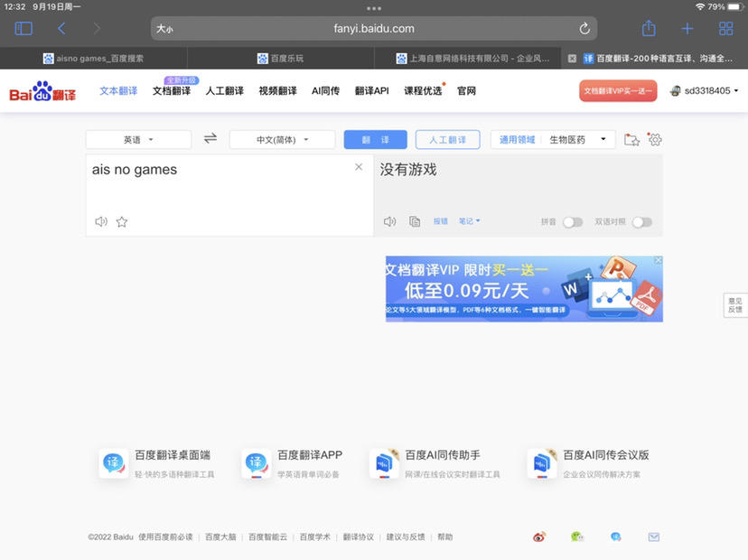Viewport: 748px width, 560px height.
Task: Open the 生物医药 domain dropdown
Action: click(x=576, y=140)
